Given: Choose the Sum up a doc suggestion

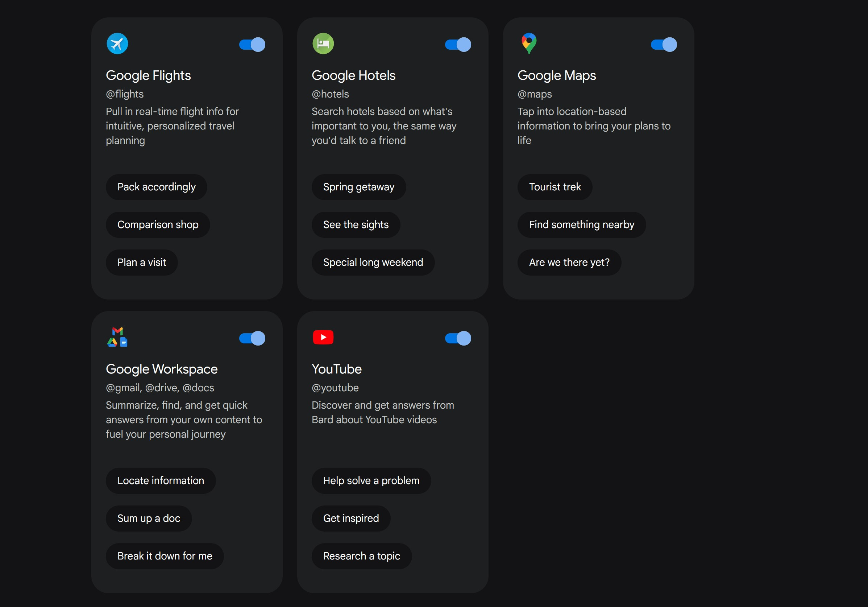Looking at the screenshot, I should point(149,519).
